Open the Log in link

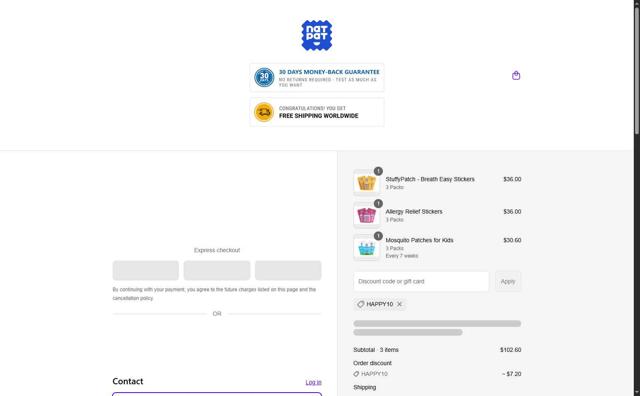tap(313, 382)
